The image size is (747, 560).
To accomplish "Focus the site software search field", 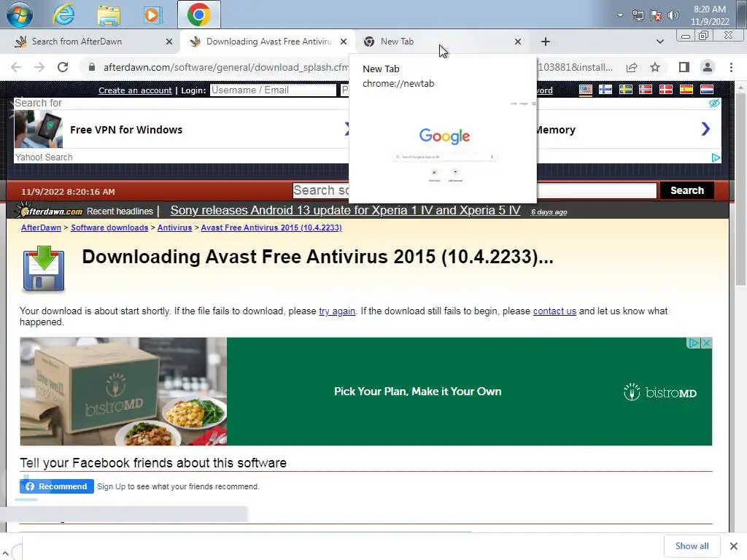I will pos(474,190).
